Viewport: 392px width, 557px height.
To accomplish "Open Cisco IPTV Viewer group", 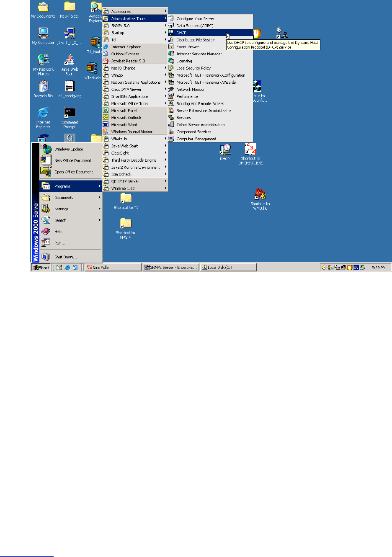I will (135, 89).
